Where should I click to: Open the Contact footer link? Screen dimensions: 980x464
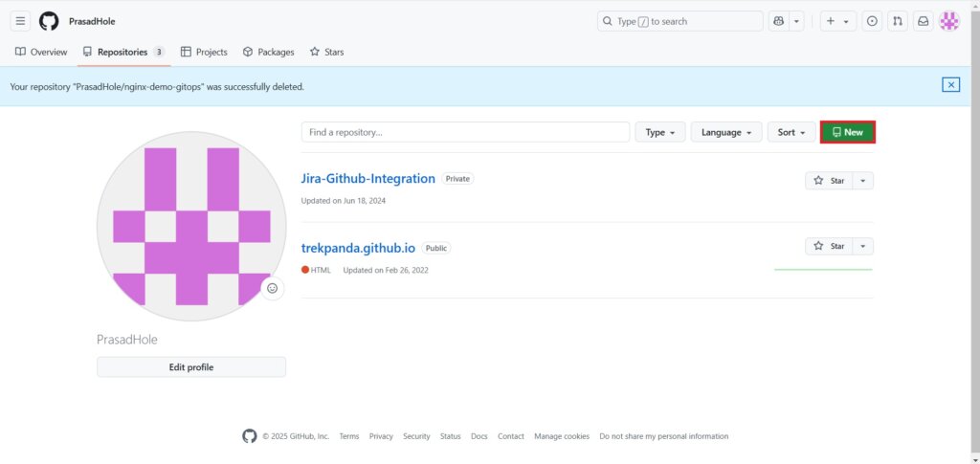coord(511,436)
